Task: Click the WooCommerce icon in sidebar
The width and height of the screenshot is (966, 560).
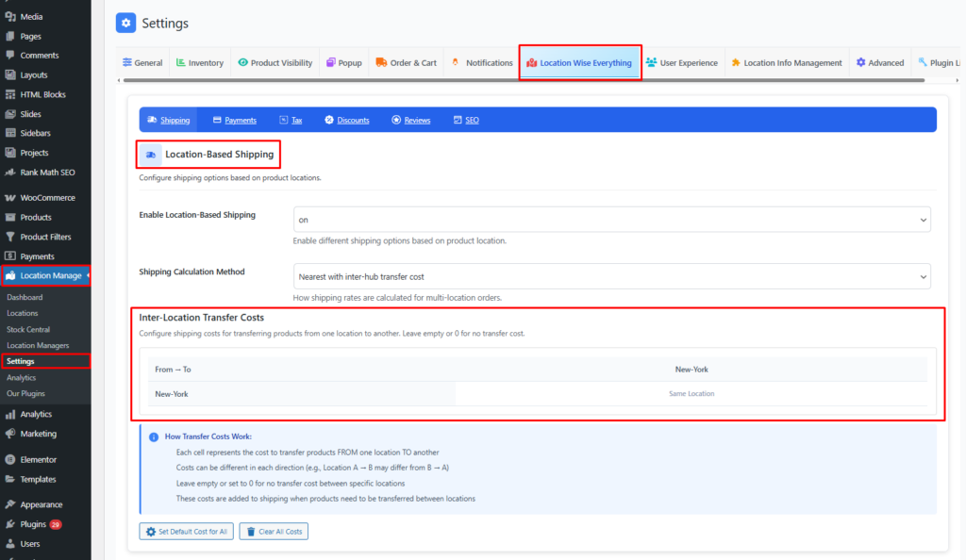Action: (9, 198)
